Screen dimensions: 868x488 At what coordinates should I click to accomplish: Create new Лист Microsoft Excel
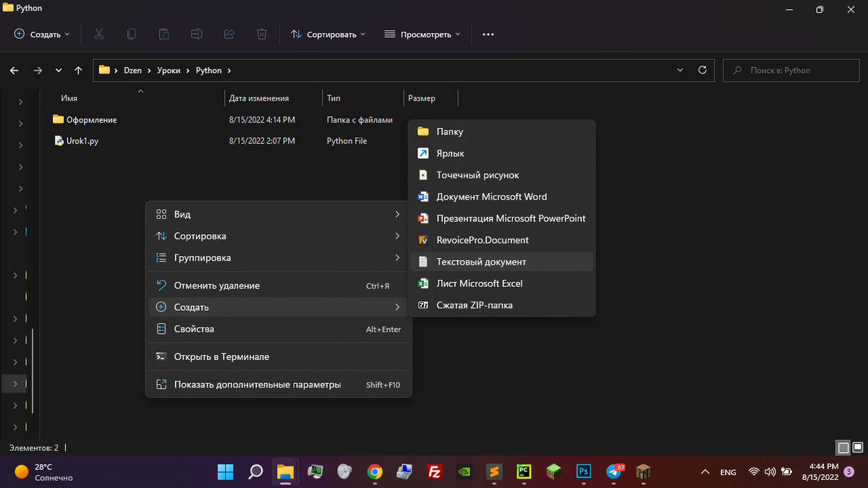[502, 283]
